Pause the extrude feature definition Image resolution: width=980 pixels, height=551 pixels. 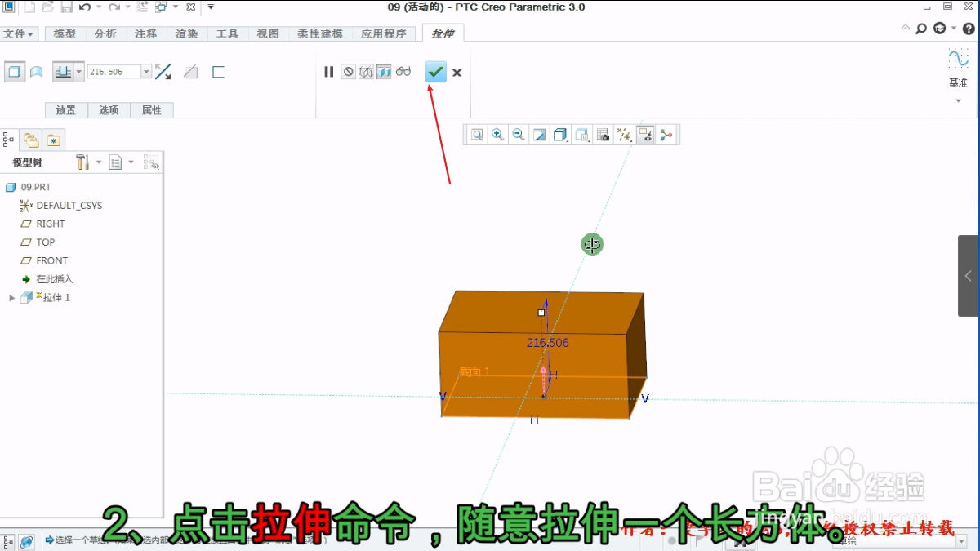click(328, 72)
